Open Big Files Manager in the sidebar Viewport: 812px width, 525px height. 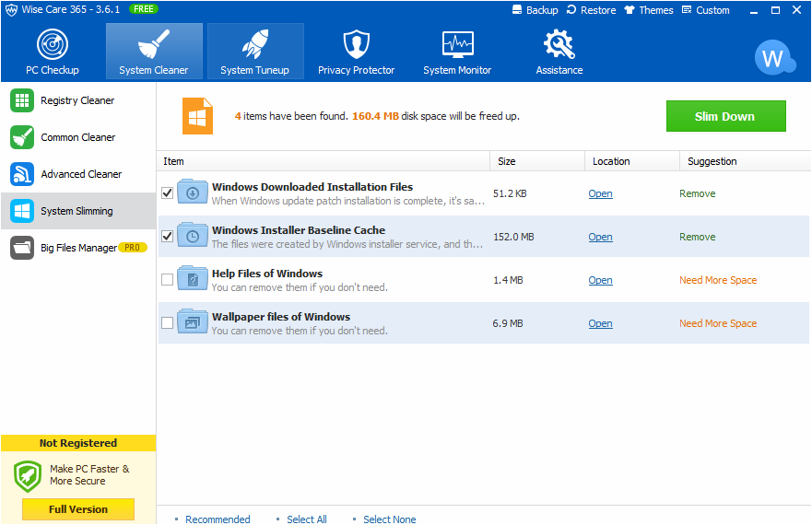(78, 248)
